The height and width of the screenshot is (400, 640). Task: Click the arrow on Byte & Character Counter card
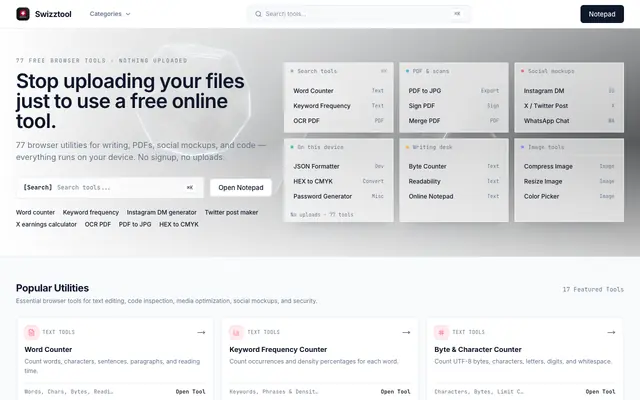[x=611, y=332]
